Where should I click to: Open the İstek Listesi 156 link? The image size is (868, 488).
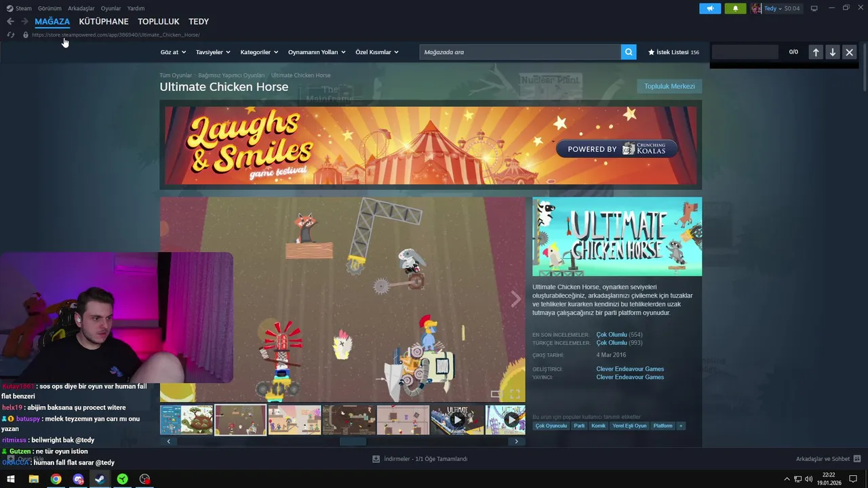(673, 52)
